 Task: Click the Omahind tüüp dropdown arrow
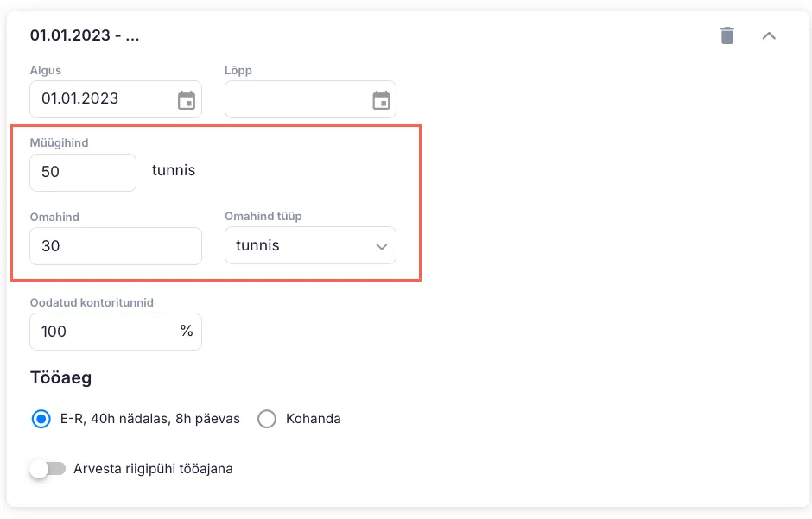[382, 247]
